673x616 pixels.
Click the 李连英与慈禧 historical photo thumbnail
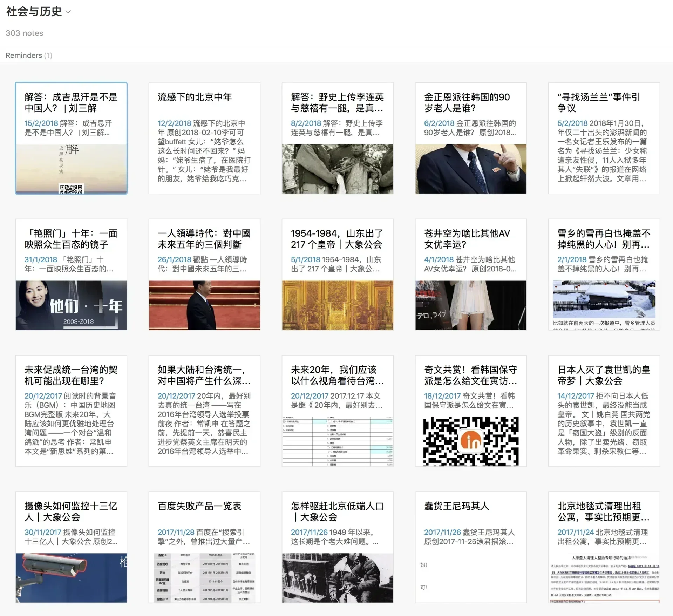click(337, 169)
